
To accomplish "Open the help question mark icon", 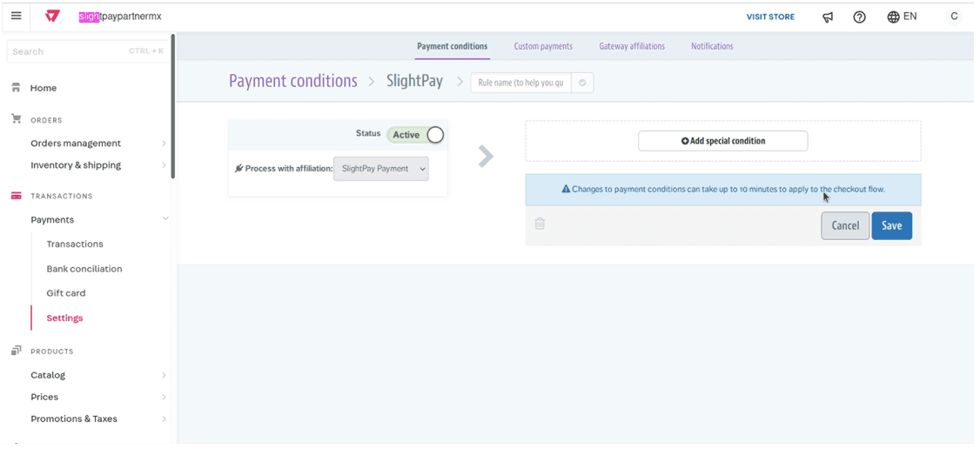I will coord(859,17).
